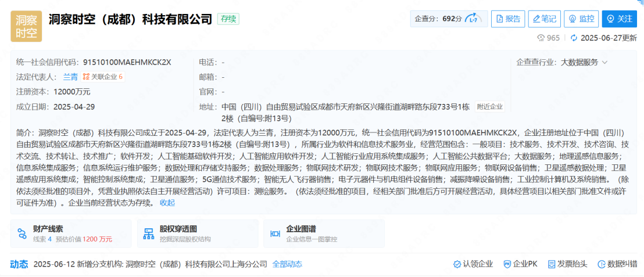Open the 笔记 notes button
Screen dimensions: 644x277
point(544,19)
